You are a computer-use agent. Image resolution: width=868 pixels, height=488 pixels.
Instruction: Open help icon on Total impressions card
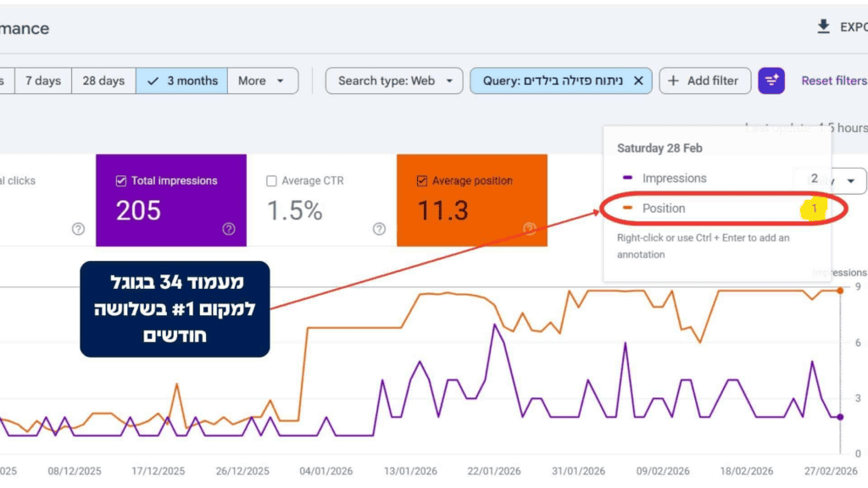tap(229, 229)
